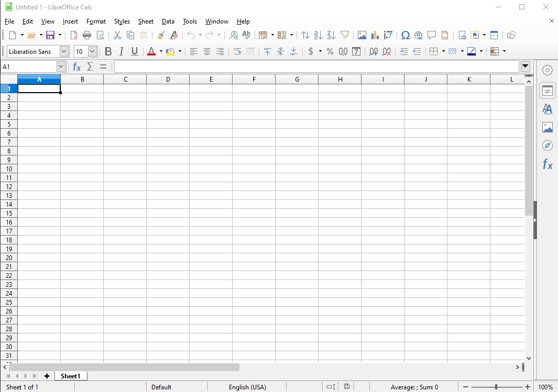
Task: Open the Data menu
Action: pos(168,21)
